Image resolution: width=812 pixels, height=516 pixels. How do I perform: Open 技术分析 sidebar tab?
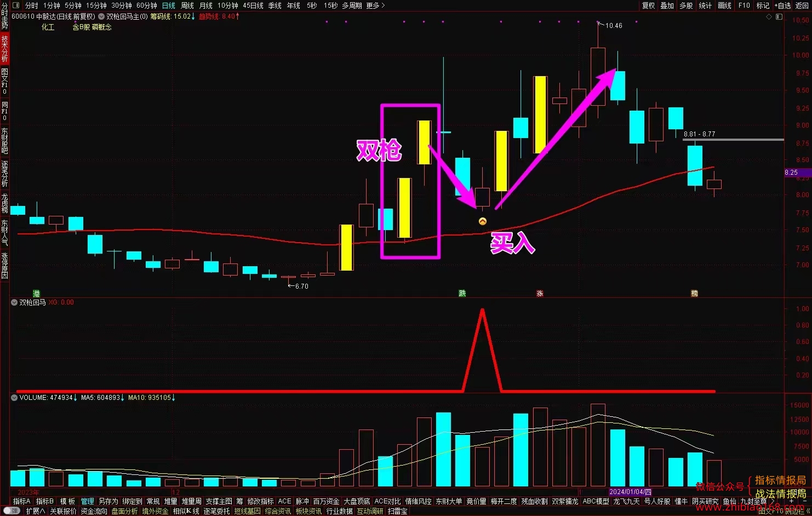[x=4, y=48]
